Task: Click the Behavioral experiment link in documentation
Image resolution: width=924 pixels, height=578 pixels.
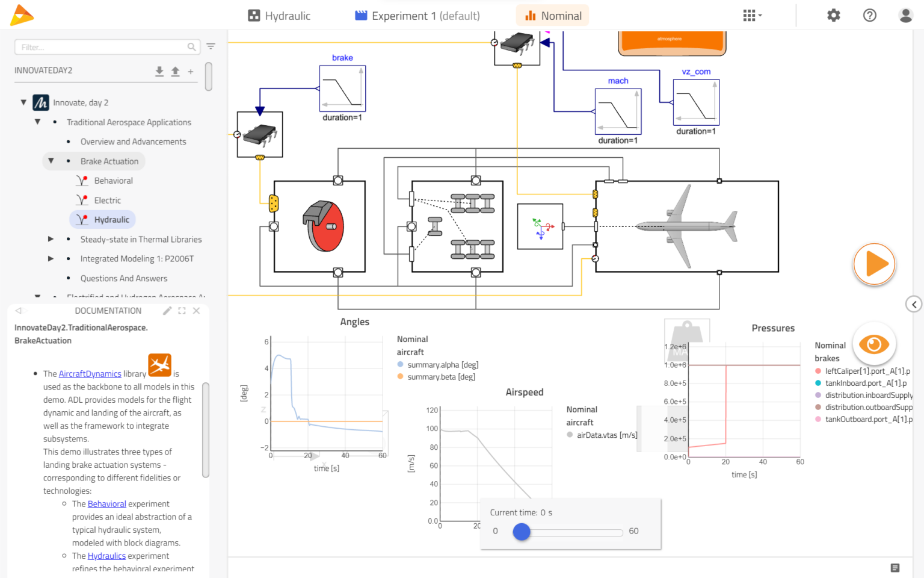Action: point(106,503)
